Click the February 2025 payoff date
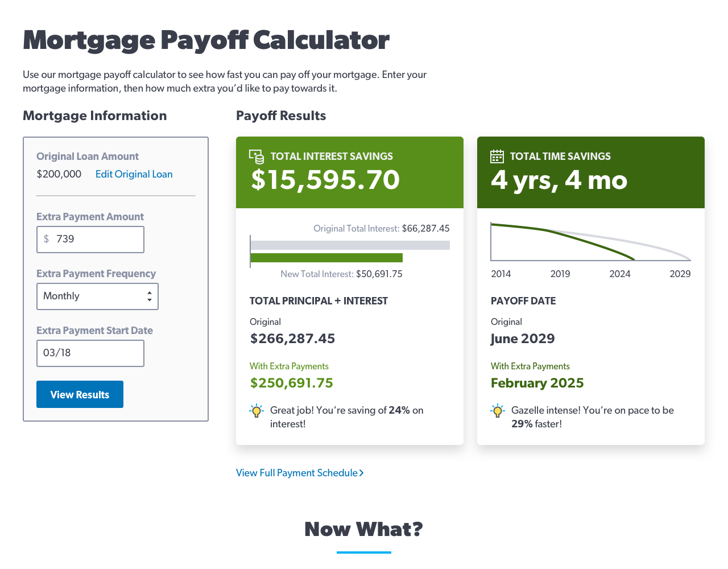 coord(537,383)
